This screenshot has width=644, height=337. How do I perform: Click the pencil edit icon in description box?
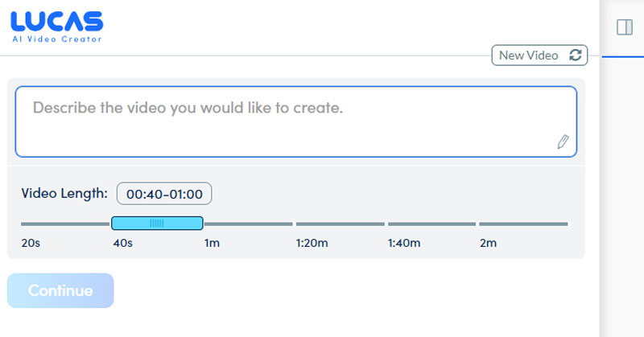click(563, 142)
